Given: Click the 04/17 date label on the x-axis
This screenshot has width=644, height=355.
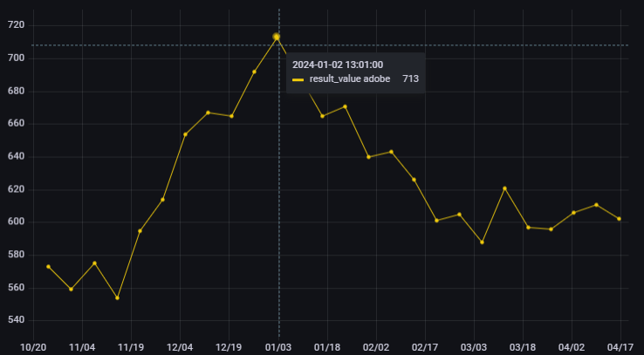Looking at the screenshot, I should pos(620,348).
